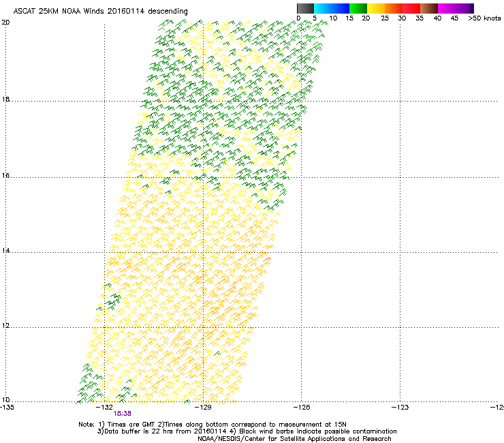Click the latitude label '14'
Viewport: 504px width, 443px height.
[x=5, y=250]
